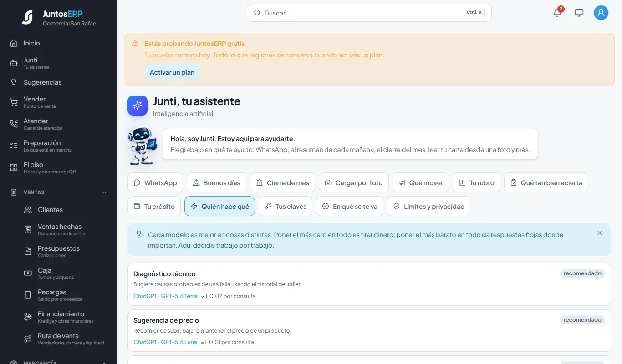
Task: Click the JuntosERP logo icon
Action: point(27,17)
